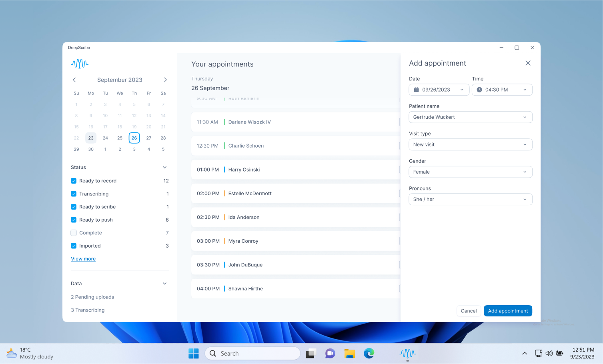
Task: Click the September 2023 month title
Action: (120, 80)
